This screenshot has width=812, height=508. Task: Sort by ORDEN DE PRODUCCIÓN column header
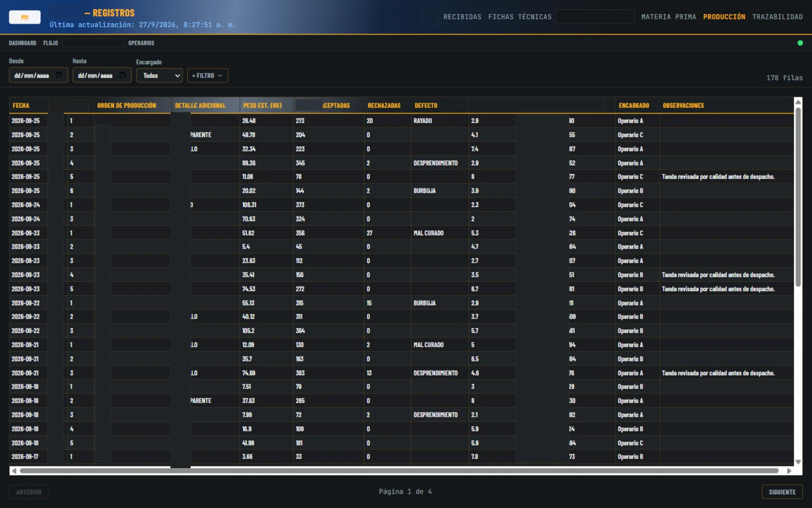point(127,106)
